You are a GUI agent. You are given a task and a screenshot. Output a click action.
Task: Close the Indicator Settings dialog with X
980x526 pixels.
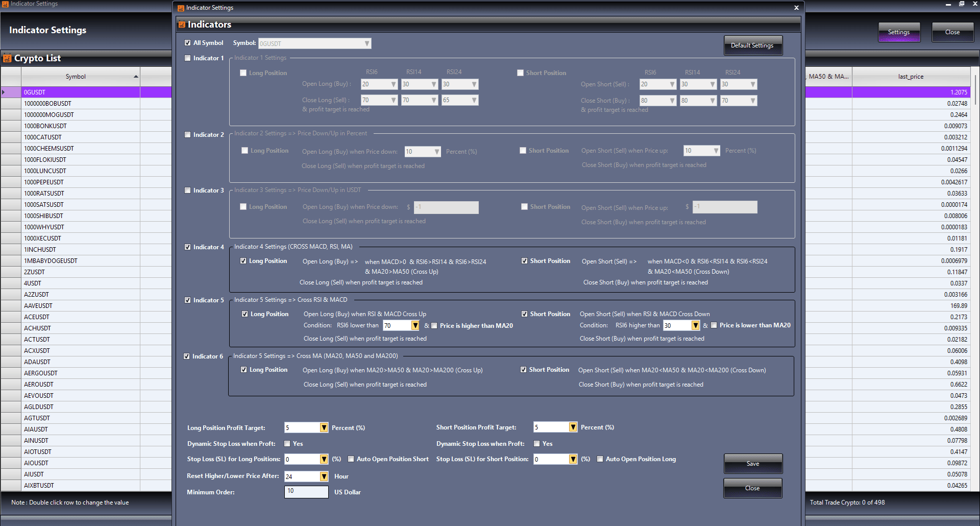point(796,8)
